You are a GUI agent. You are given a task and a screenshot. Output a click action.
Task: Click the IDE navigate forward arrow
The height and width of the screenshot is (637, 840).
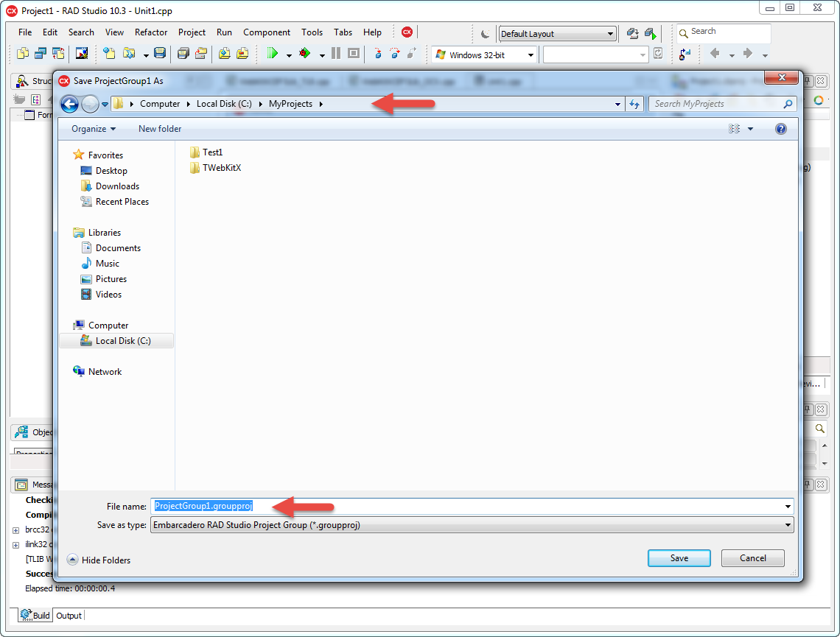point(748,54)
